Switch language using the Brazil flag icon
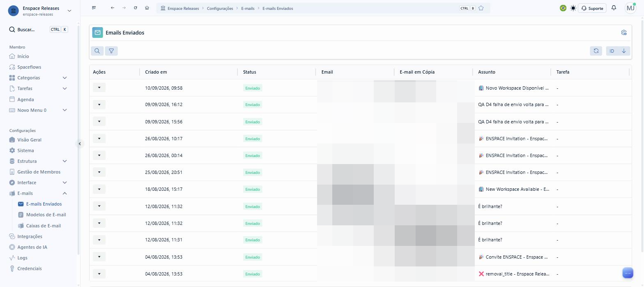 [x=563, y=8]
